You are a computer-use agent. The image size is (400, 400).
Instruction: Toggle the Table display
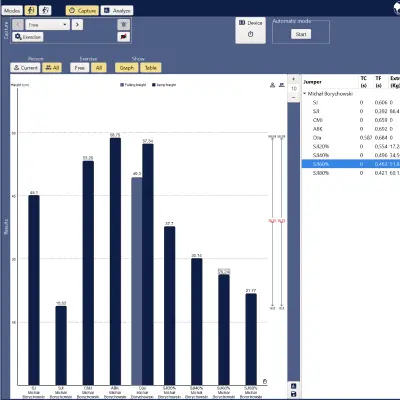tap(151, 68)
